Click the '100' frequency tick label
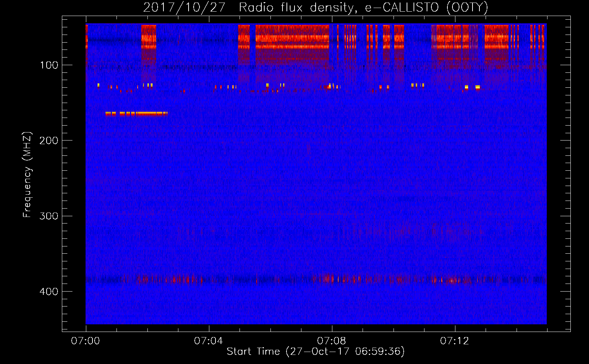Image resolution: width=589 pixels, height=364 pixels. coord(49,65)
